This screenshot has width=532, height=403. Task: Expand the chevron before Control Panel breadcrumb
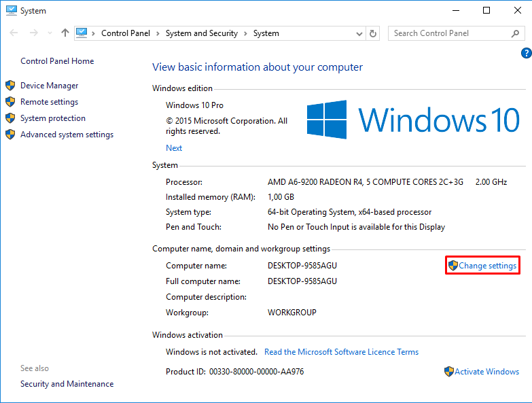pos(93,33)
